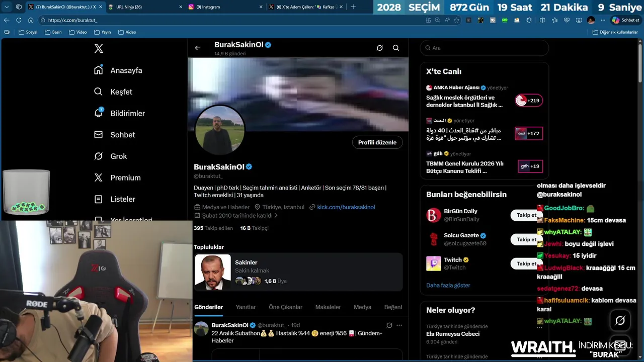Viewport: 644px width, 362px height.
Task: Click the screenshot tool in browser toolbar
Action: 579,20
